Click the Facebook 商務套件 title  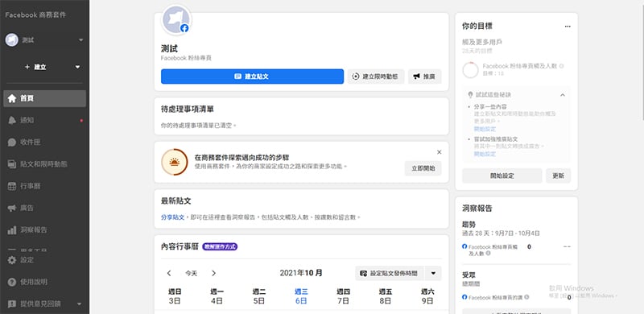[x=35, y=15]
